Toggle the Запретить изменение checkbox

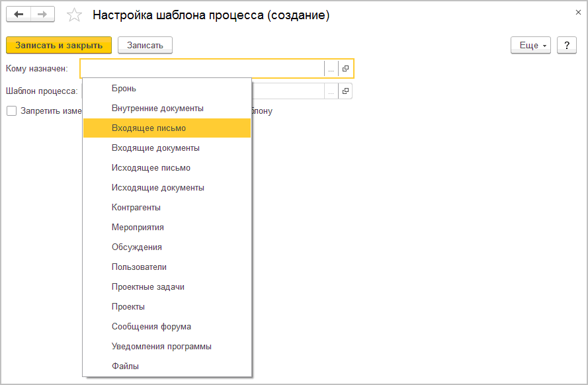[12, 111]
